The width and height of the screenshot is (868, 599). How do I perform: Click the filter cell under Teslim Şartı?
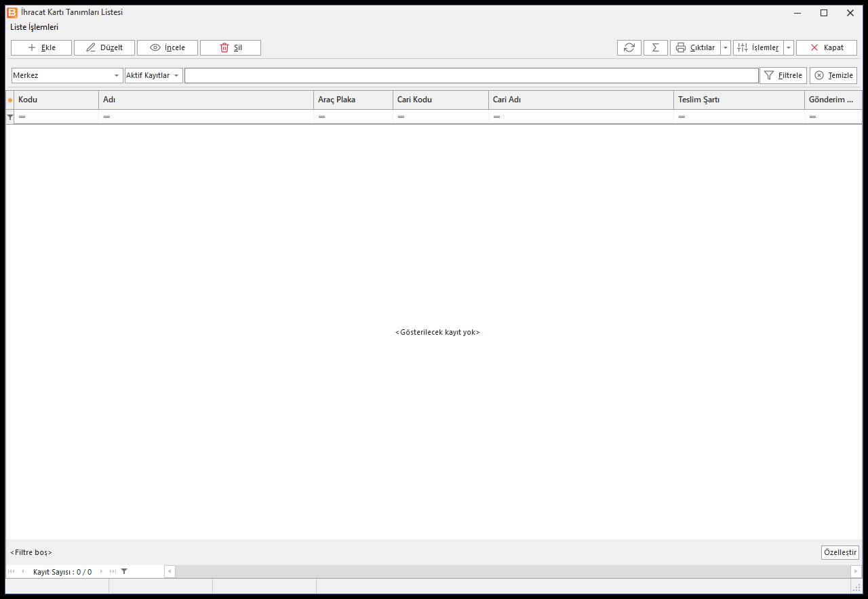(x=739, y=117)
